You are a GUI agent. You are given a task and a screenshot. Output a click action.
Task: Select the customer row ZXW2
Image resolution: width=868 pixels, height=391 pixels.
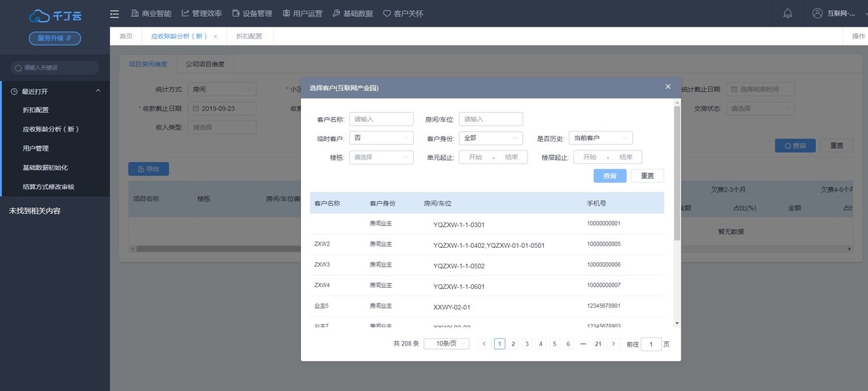487,244
